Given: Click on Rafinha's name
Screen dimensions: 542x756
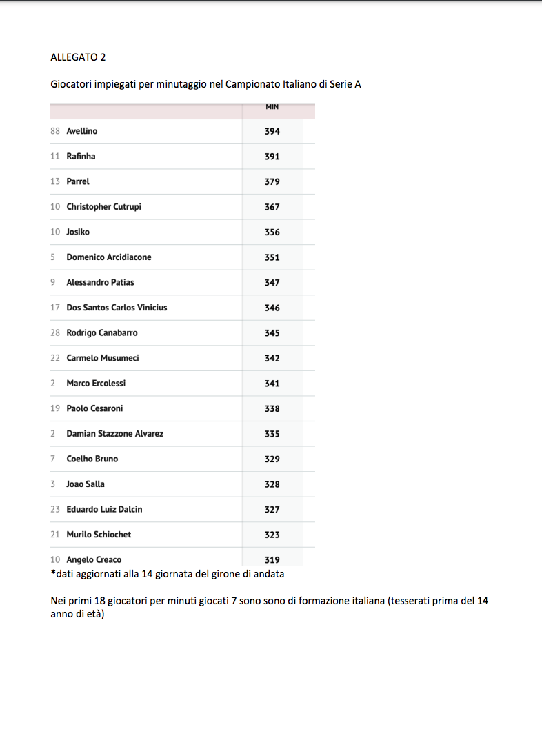Looking at the screenshot, I should pos(81,157).
